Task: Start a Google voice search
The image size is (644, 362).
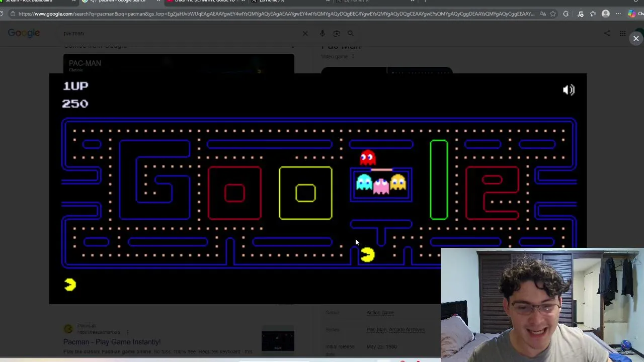Action: [323, 33]
